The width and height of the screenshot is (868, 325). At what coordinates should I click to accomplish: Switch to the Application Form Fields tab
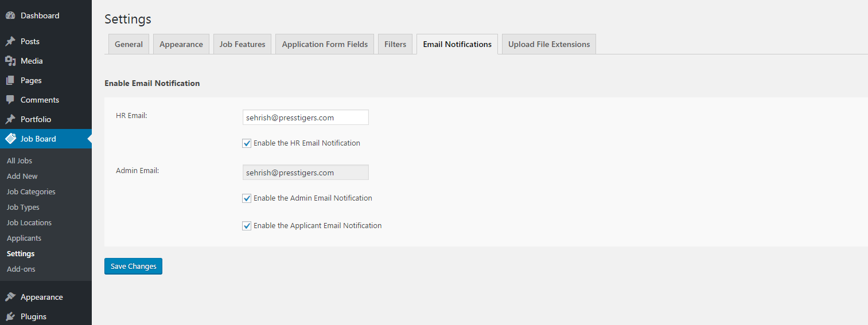[325, 44]
